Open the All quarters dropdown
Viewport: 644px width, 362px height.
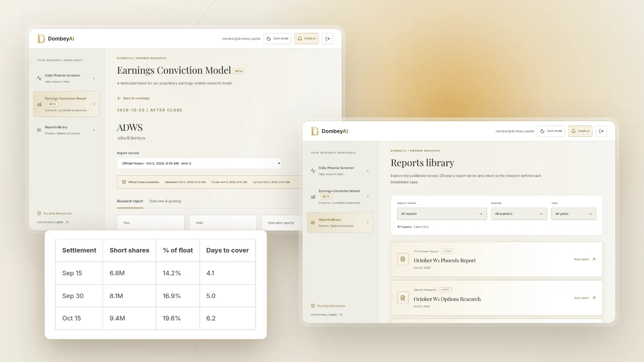click(519, 214)
